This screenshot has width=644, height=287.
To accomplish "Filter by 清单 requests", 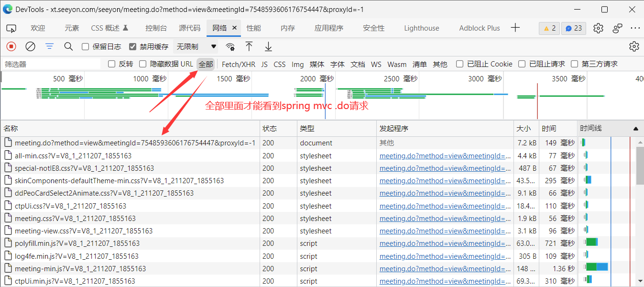I will click(420, 64).
